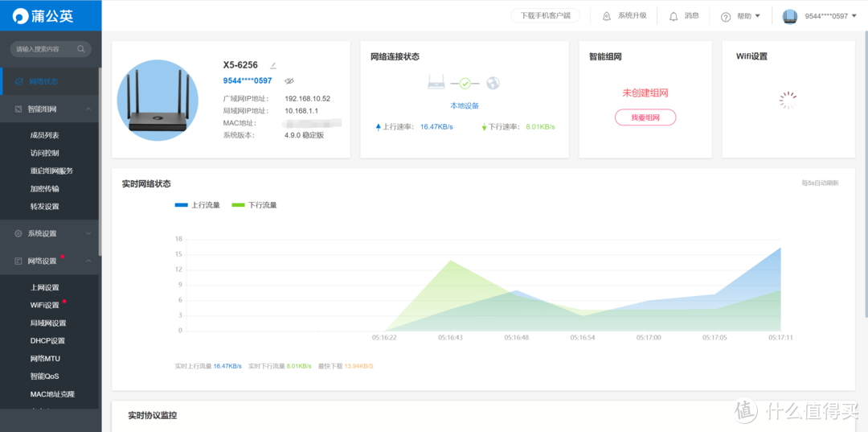
Task: Click the 蒲公英 logo
Action: (43, 16)
